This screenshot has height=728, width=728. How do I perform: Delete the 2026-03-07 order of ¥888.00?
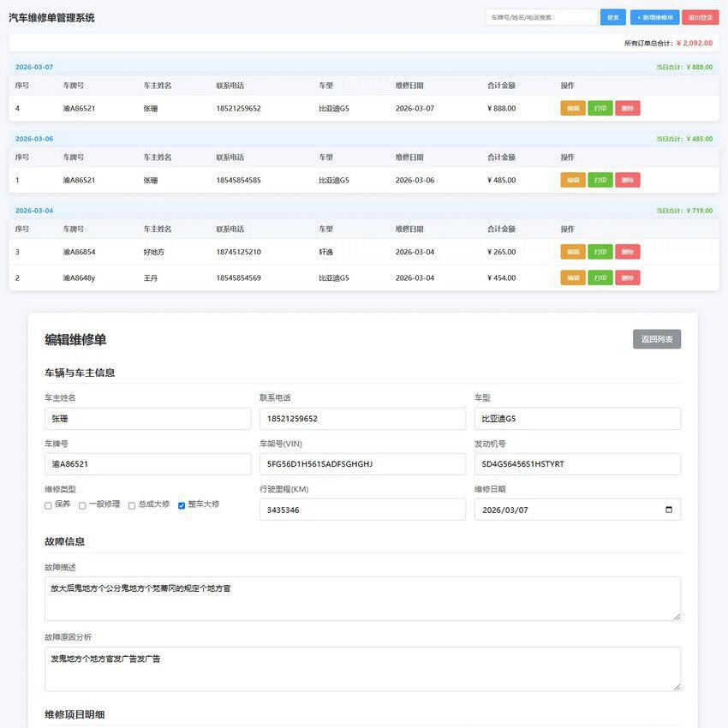click(x=628, y=106)
